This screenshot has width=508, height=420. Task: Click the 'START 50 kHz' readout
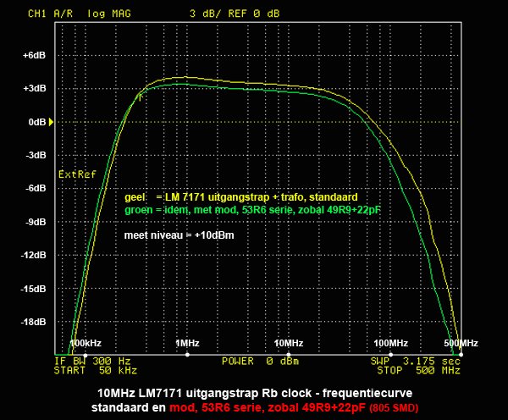[x=96, y=370]
